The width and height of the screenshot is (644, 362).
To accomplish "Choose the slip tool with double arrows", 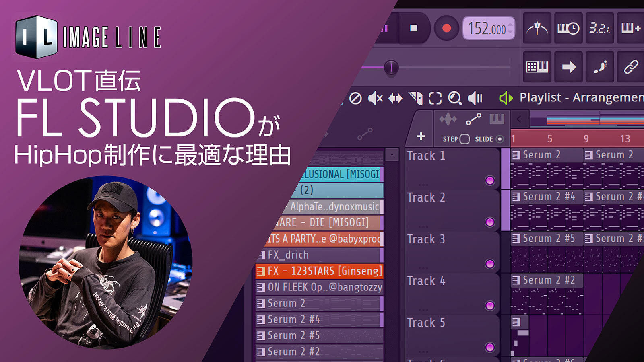I will pos(395,98).
